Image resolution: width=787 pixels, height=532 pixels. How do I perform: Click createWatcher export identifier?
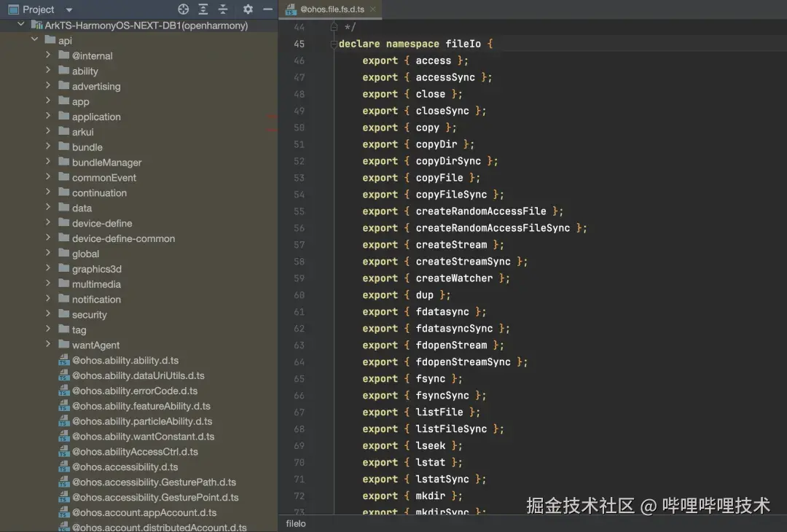click(x=454, y=278)
